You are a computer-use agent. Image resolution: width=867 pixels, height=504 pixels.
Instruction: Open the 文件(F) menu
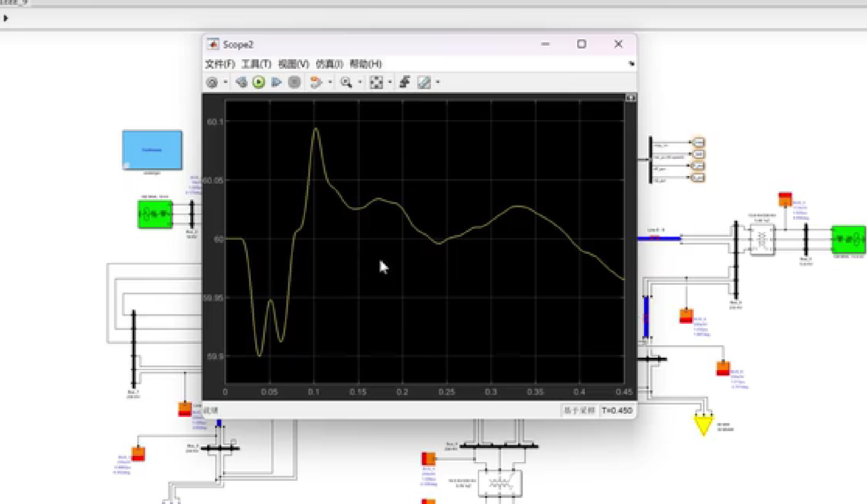point(220,64)
